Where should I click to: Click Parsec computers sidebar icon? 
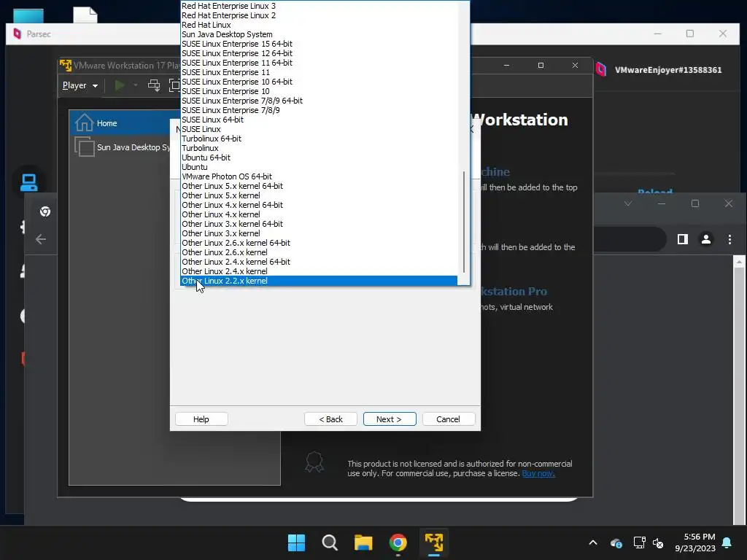click(28, 182)
